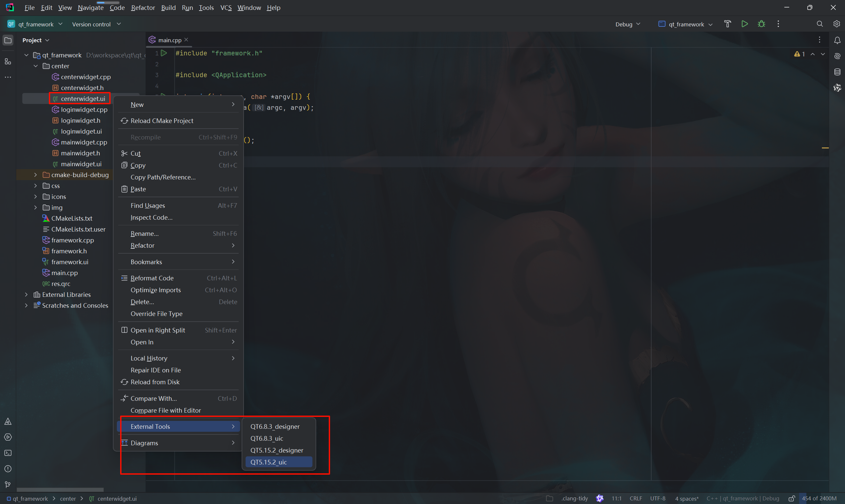Open the Notifications bell icon

tap(837, 40)
